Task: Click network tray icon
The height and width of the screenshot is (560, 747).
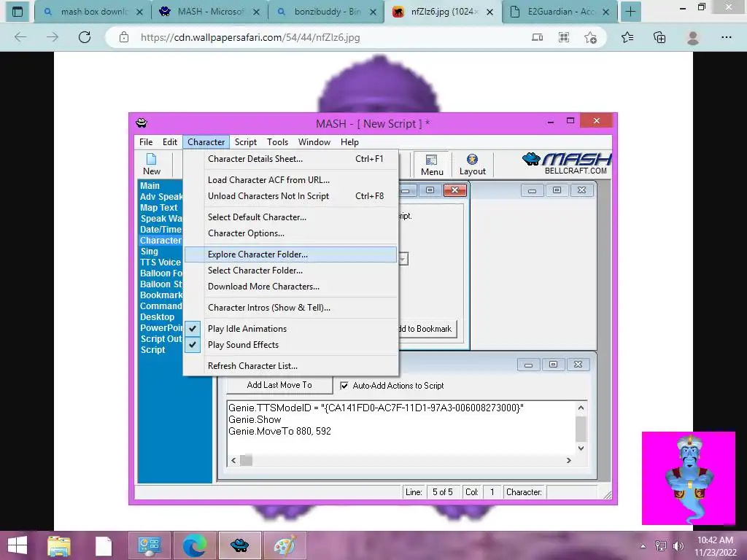Action: tap(660, 545)
